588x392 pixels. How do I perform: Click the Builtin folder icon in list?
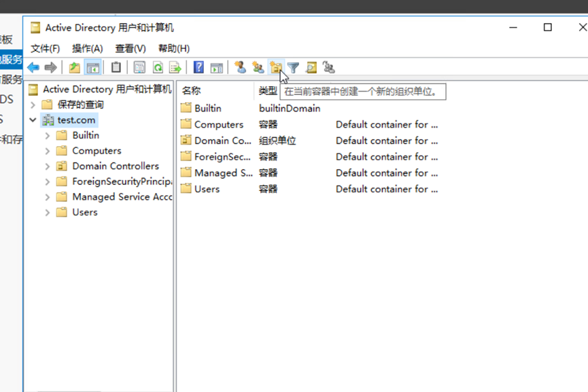(x=186, y=108)
